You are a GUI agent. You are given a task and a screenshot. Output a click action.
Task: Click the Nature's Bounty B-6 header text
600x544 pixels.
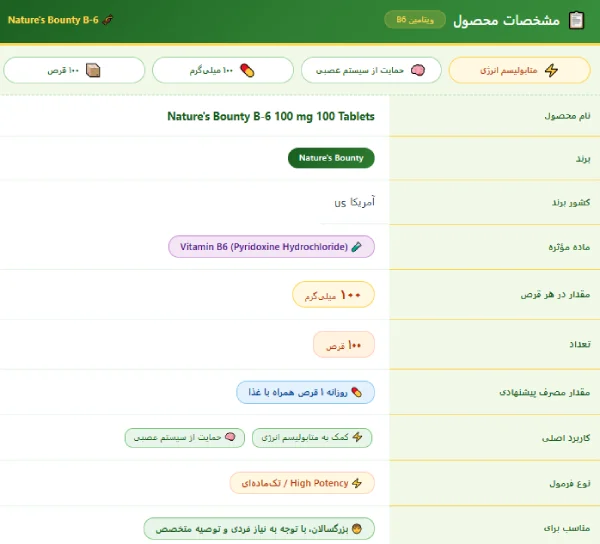53,20
